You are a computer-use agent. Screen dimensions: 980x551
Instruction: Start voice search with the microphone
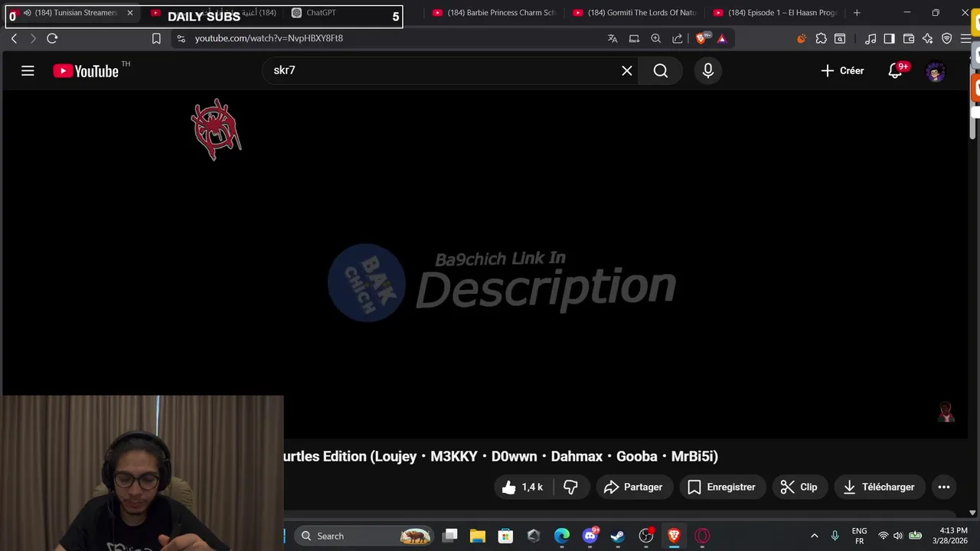tap(708, 70)
